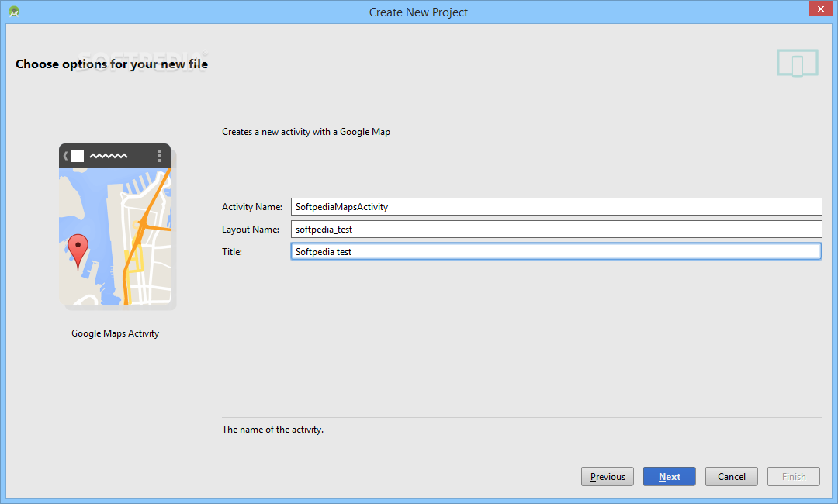
Task: Click the form factor device icon
Action: 798,63
